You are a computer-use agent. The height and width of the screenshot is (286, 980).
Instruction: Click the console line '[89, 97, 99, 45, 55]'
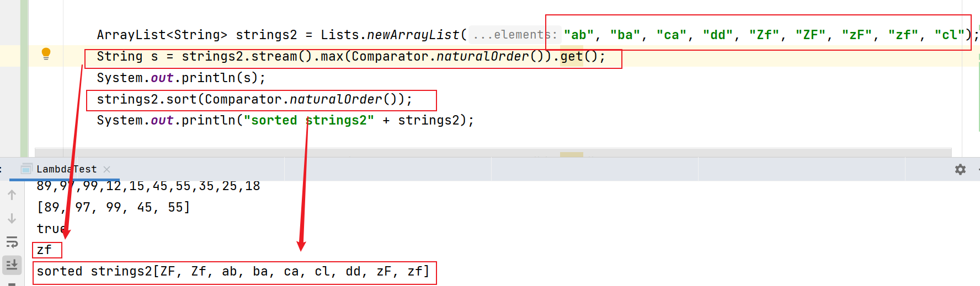(113, 207)
